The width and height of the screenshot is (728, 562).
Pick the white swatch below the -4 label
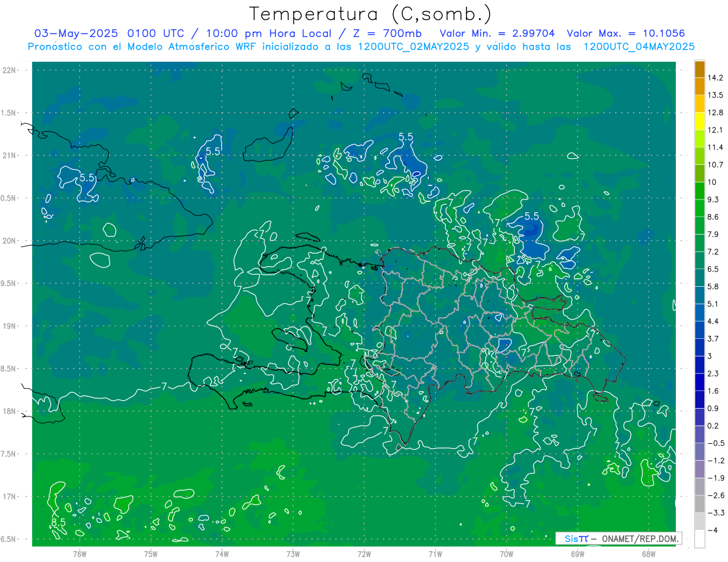point(699,539)
